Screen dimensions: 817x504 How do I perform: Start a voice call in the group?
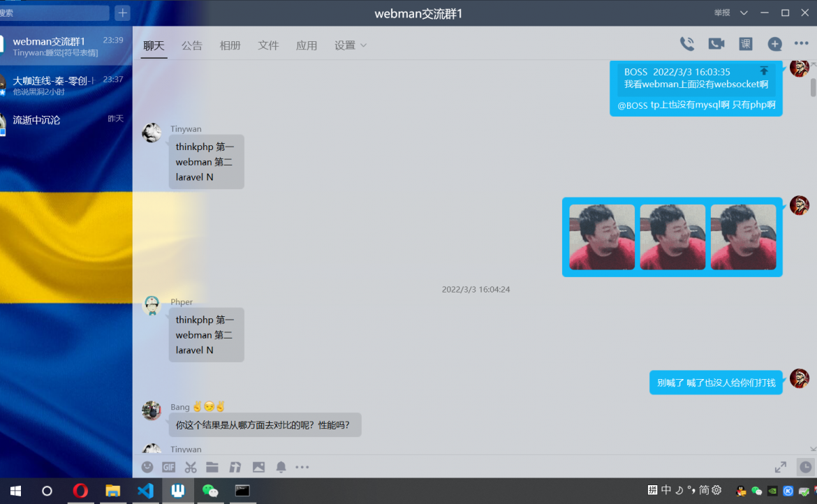pyautogui.click(x=686, y=44)
